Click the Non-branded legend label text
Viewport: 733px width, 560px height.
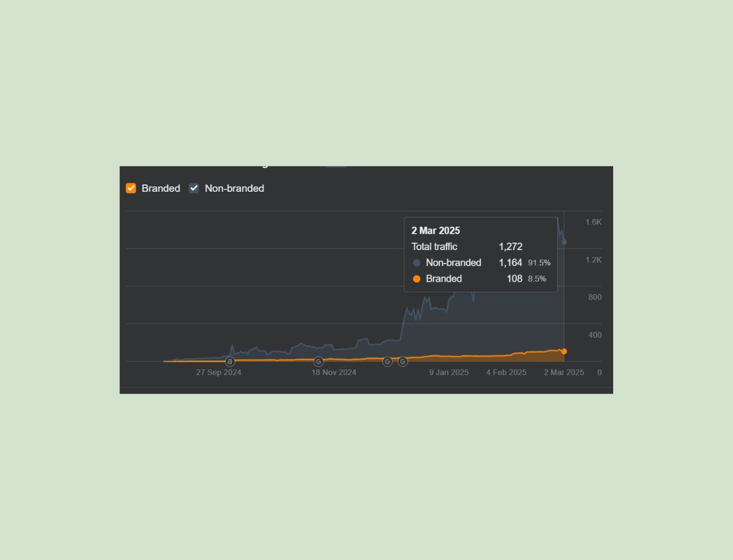coord(234,188)
